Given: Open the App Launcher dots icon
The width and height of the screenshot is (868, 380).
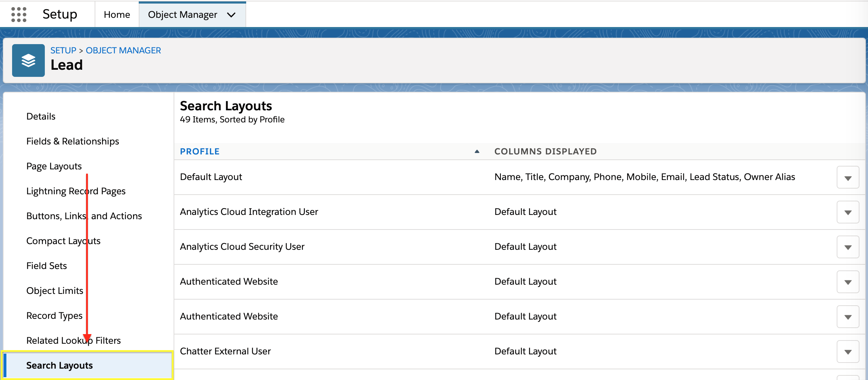Looking at the screenshot, I should 19,15.
